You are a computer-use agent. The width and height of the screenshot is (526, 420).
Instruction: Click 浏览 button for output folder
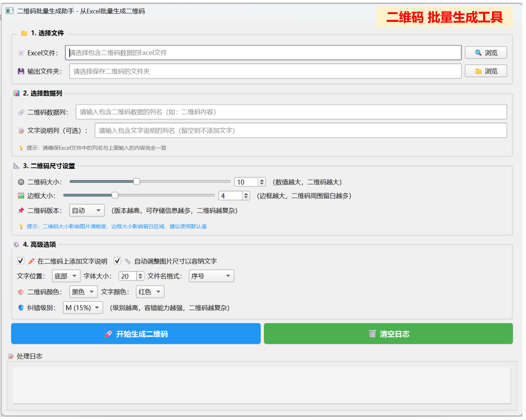486,71
